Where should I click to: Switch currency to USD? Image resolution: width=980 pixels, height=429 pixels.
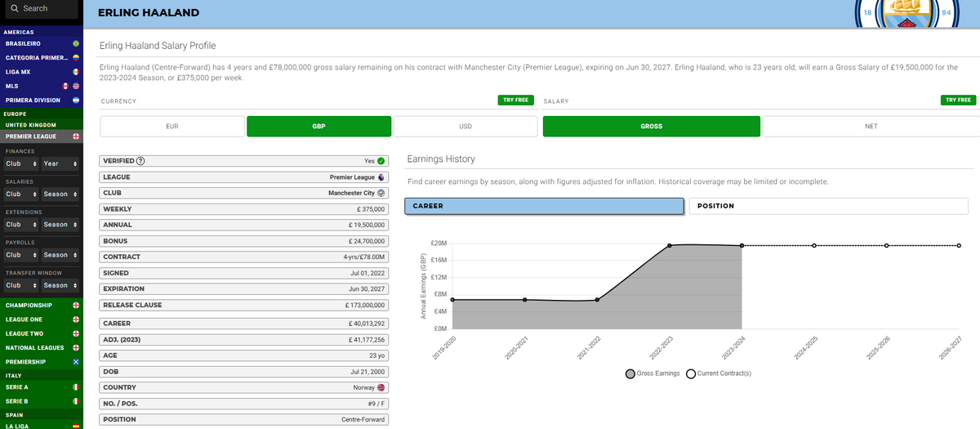[465, 127]
